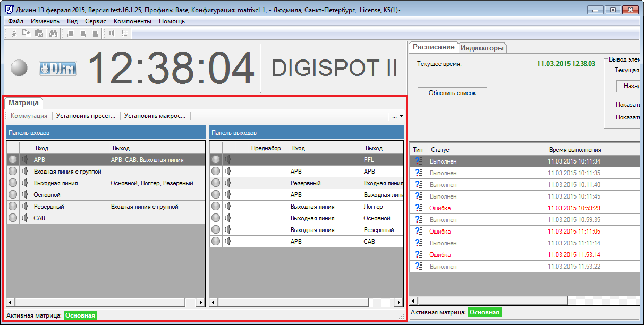Viewport: 644px width, 325px height.
Task: Open the Изменить menu
Action: (x=45, y=21)
